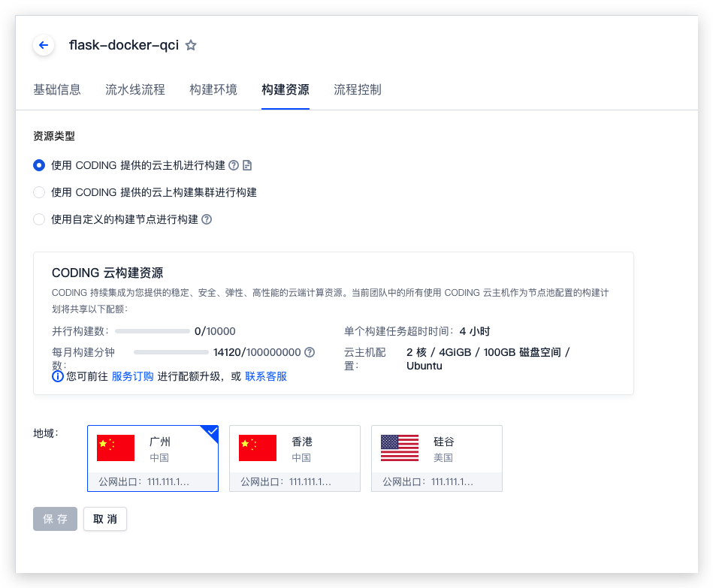Image resolution: width=713 pixels, height=588 pixels.
Task: Switch to the 流水线流程 tab
Action: 135,89
